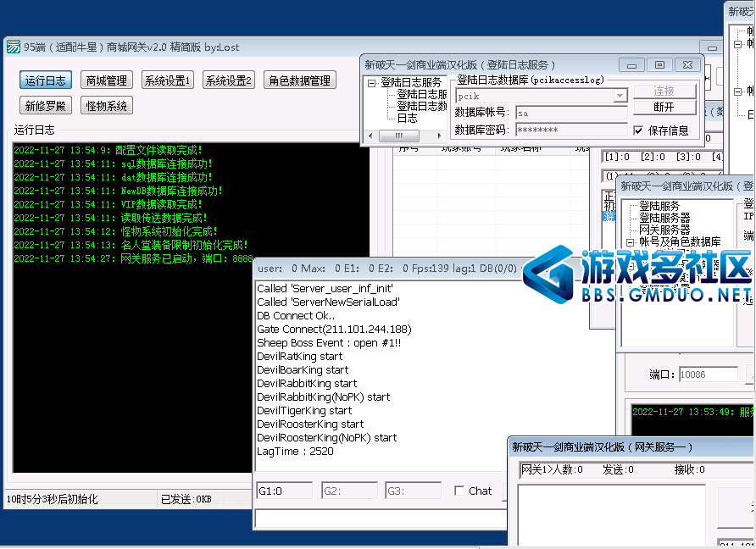Click the command input box below G1
756x549 pixels.
click(x=381, y=519)
